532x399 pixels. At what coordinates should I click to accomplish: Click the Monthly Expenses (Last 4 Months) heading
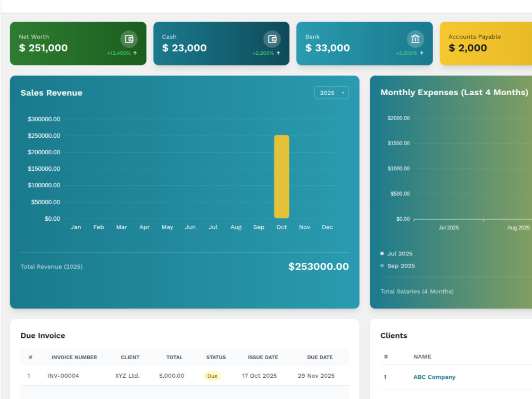tap(454, 92)
